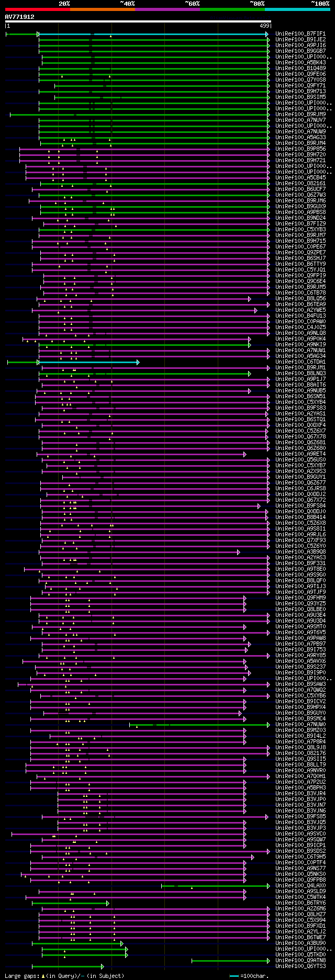Click hit label UniRef100_C5XYB3
Viewport: 335px width, 980px height.
[x=300, y=230]
